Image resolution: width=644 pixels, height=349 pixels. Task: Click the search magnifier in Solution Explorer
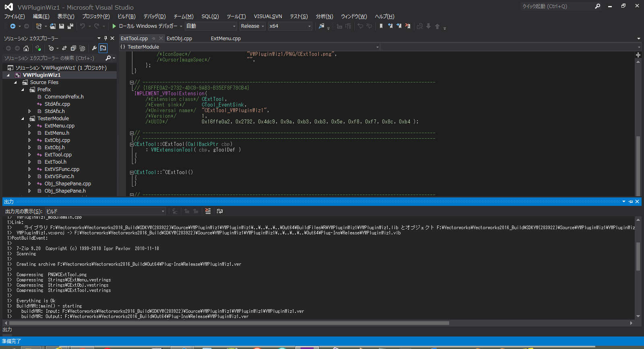(x=108, y=58)
